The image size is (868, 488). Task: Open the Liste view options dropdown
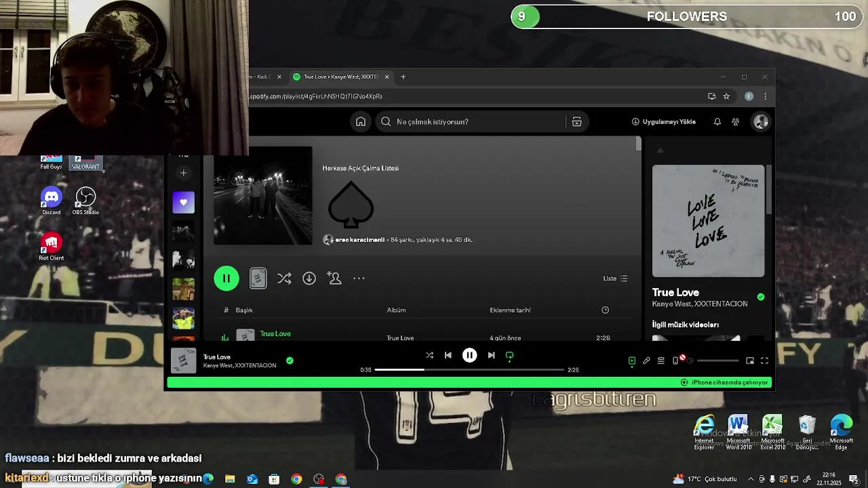pos(615,279)
